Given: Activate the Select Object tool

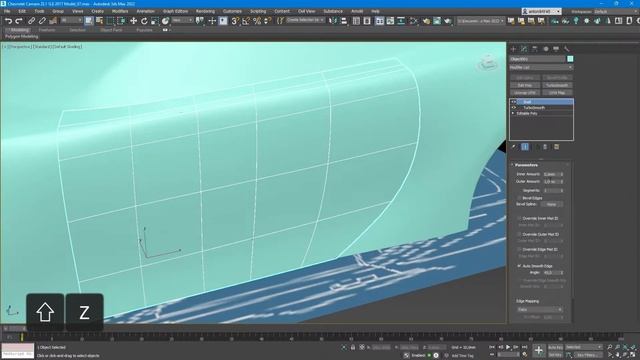Looking at the screenshot, I should 89,21.
